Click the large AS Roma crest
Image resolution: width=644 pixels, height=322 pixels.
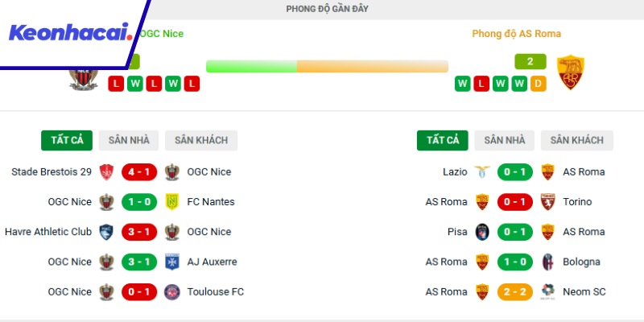coord(571,72)
